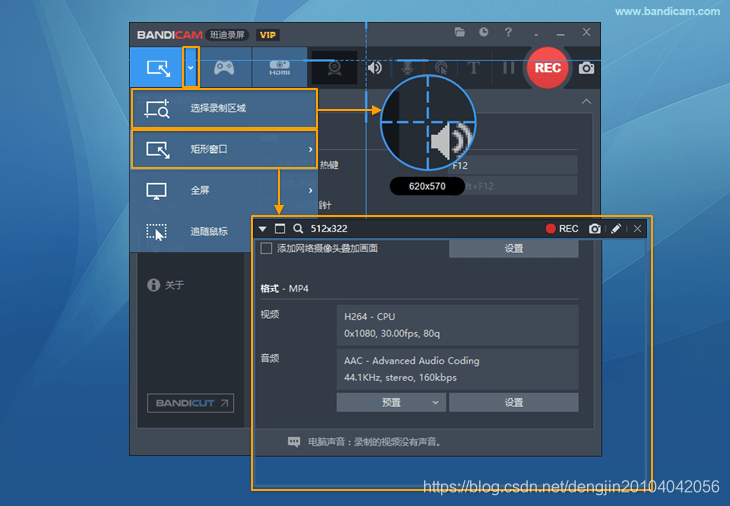Open the 预置 presets dropdown
The image size is (730, 506).
391,402
